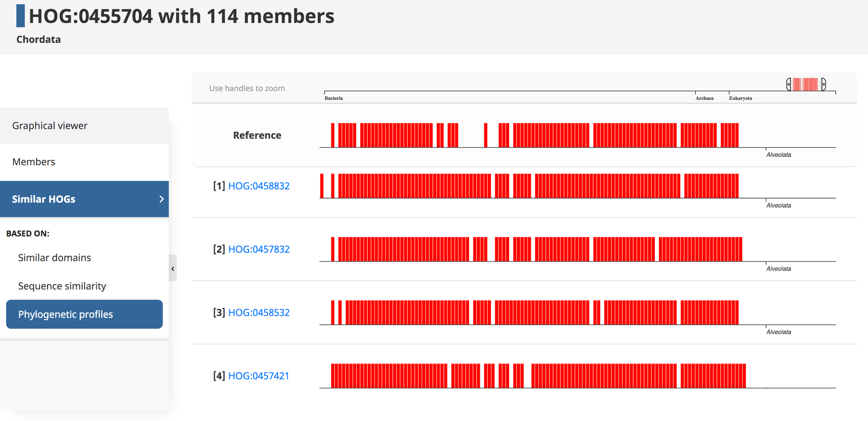868x421 pixels.
Task: Click the left zoom handle
Action: [x=789, y=84]
